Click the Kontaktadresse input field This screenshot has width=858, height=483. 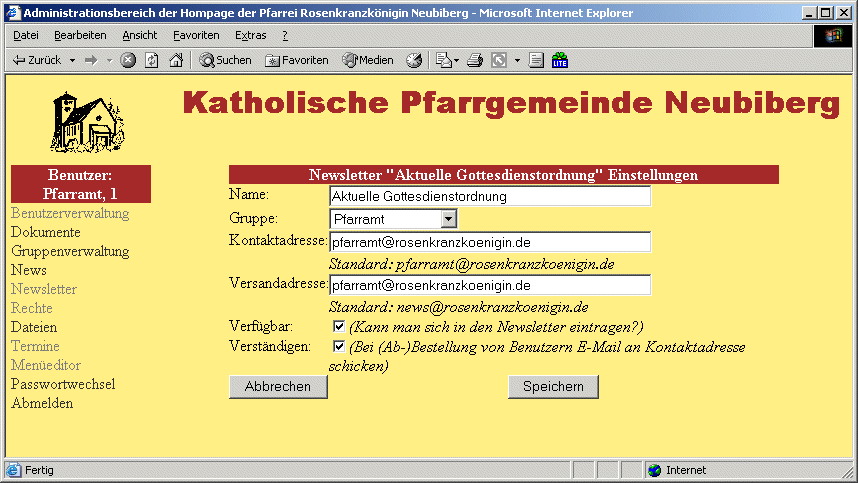pyautogui.click(x=490, y=242)
